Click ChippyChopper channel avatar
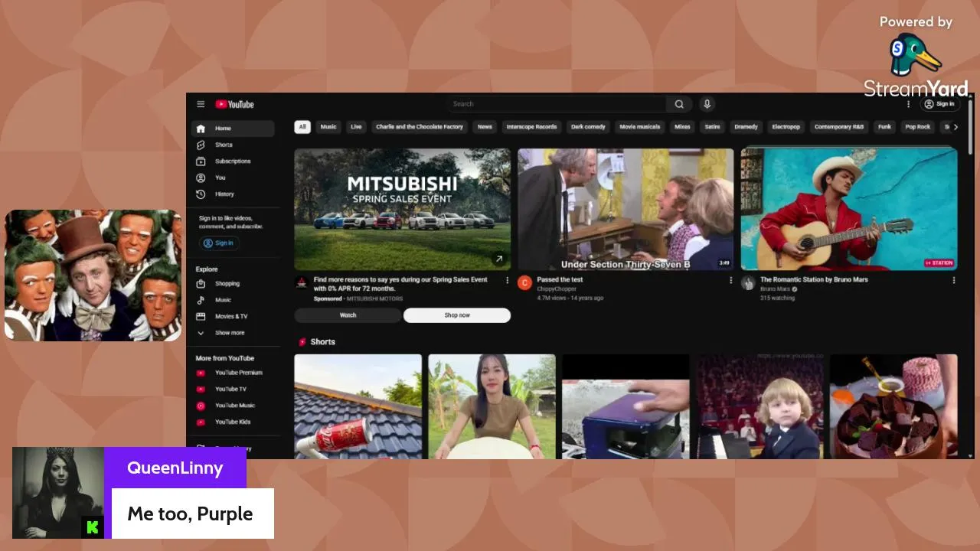This screenshot has width=980, height=551. pos(524,283)
